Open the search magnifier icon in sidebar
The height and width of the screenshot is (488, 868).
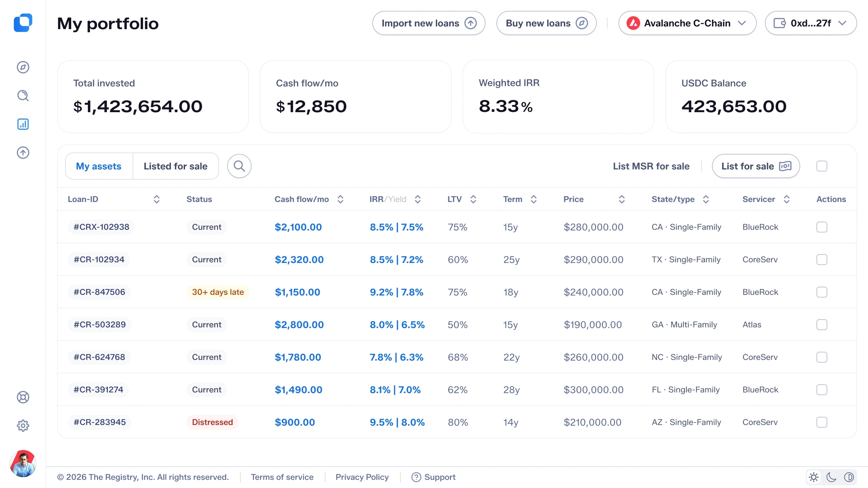(x=23, y=96)
